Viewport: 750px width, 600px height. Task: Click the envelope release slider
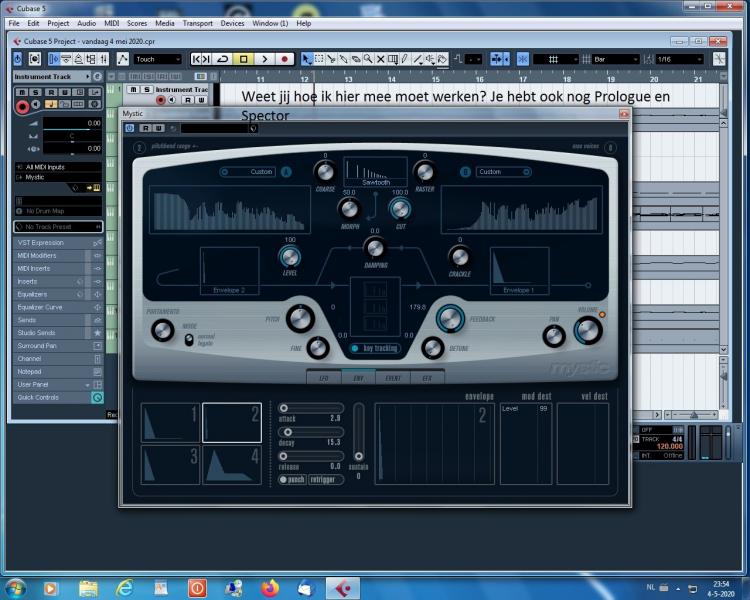[x=311, y=456]
